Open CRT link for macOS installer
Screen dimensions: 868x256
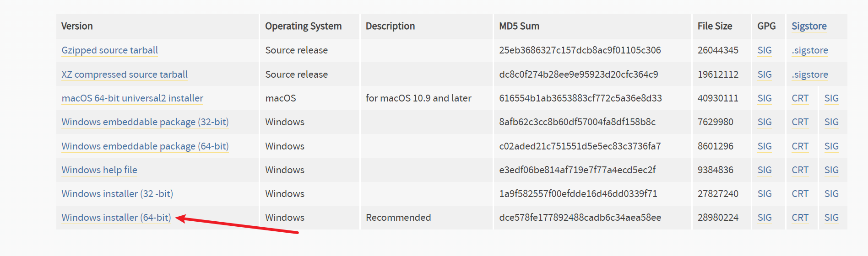[800, 98]
